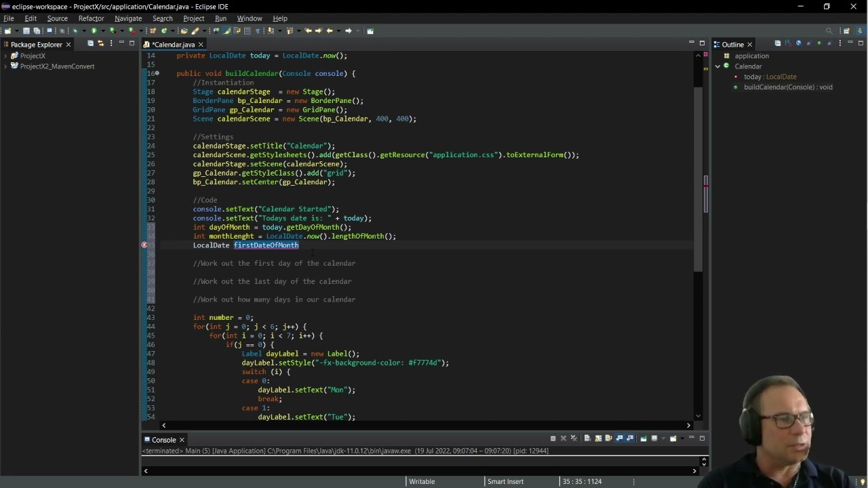Click the New file toolbar icon
This screenshot has width=868, height=488.
7,30
